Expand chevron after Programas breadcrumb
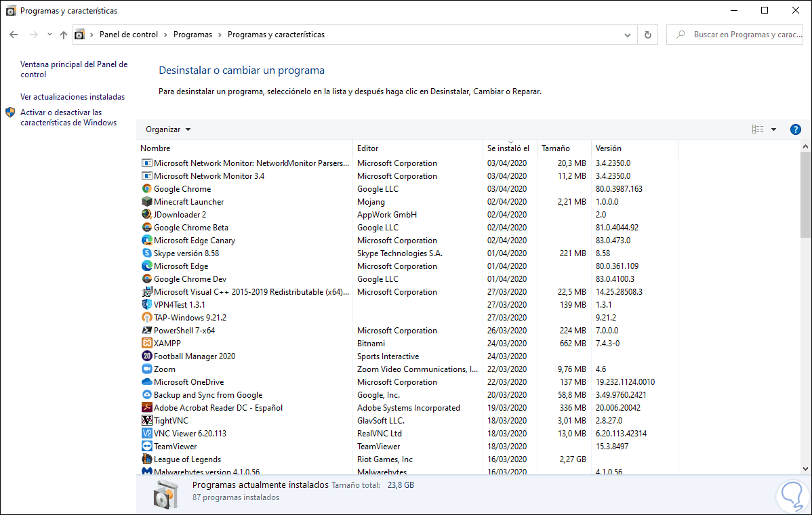 pyautogui.click(x=220, y=35)
